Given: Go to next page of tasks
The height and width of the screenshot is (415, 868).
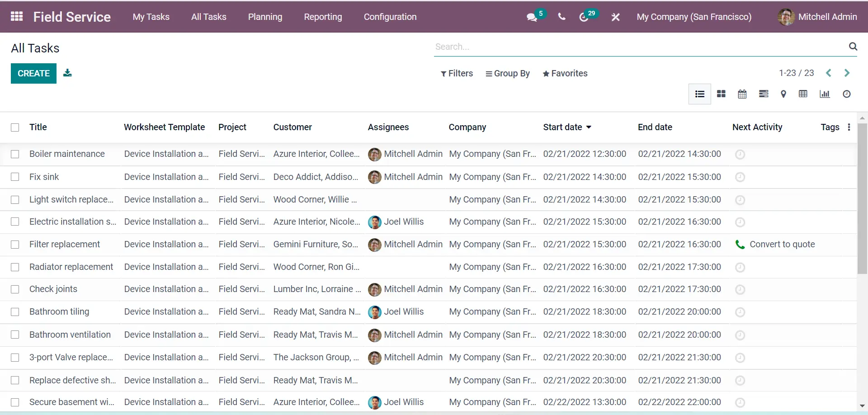Looking at the screenshot, I should pyautogui.click(x=847, y=73).
